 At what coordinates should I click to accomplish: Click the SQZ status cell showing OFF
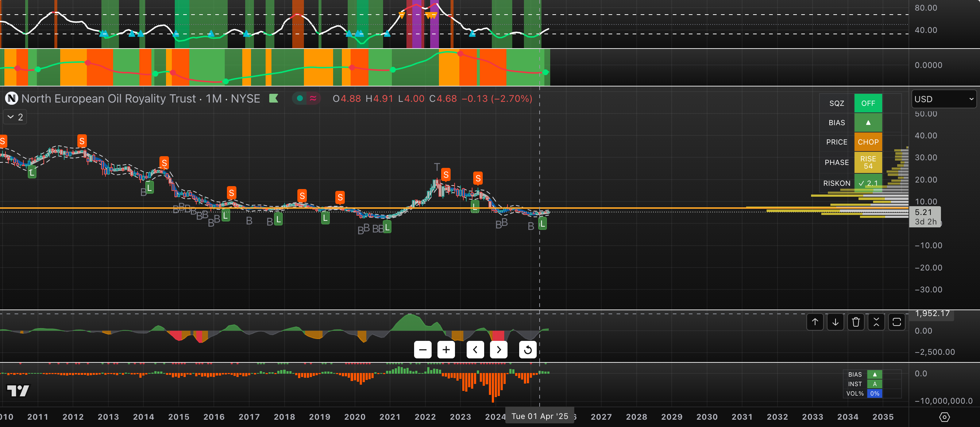(868, 103)
